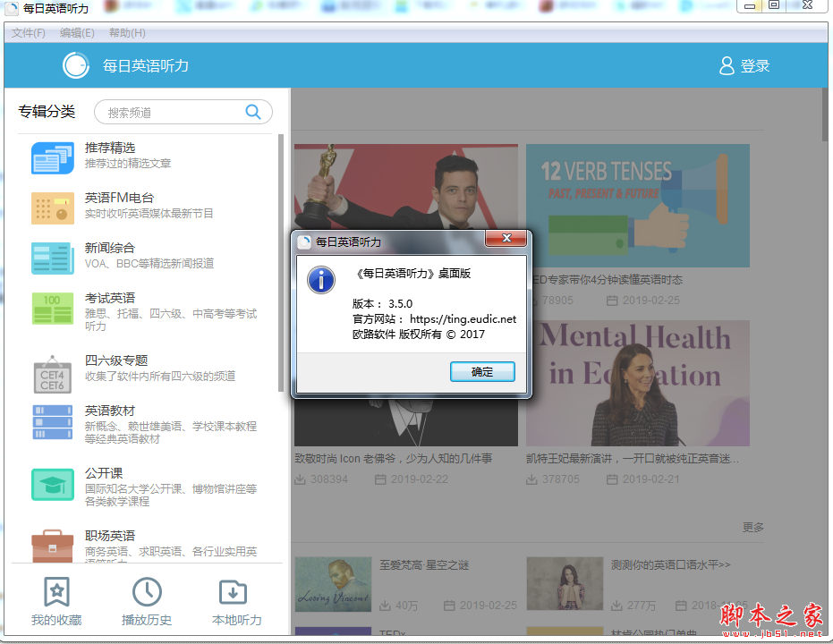The width and height of the screenshot is (833, 644).
Task: Click the 每日英语听力 logo in the header
Action: 76,66
